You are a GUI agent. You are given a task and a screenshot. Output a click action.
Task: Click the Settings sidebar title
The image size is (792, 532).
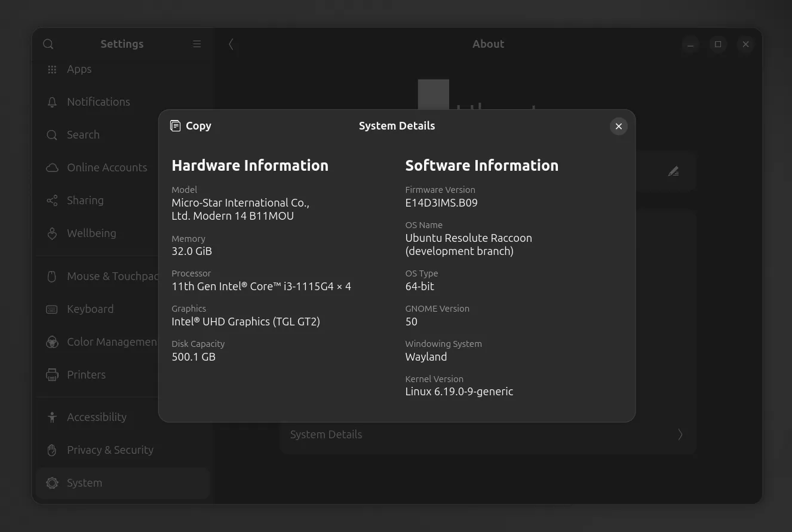click(x=122, y=44)
